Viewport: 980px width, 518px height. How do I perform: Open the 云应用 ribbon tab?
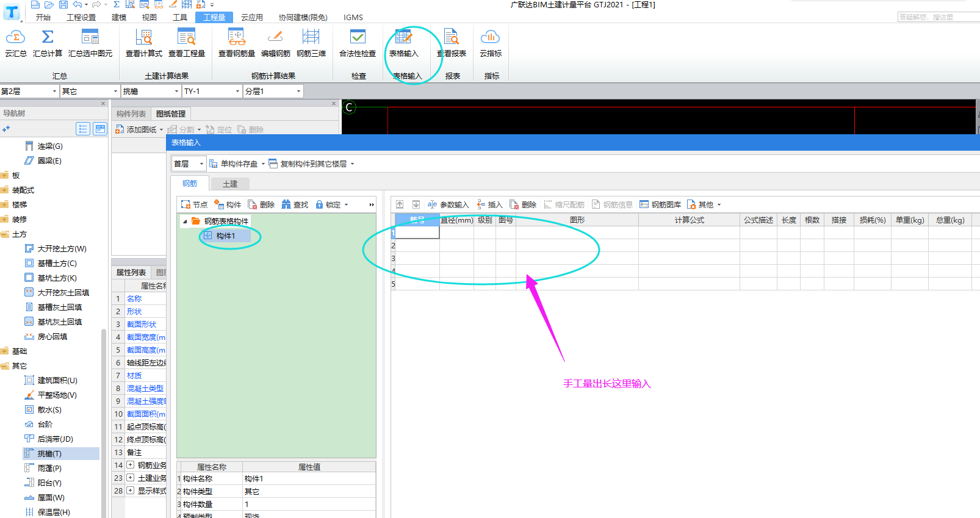pyautogui.click(x=252, y=17)
